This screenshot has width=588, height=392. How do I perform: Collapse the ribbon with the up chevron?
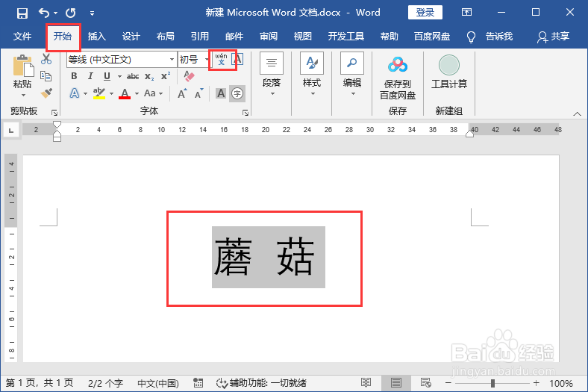pos(577,113)
